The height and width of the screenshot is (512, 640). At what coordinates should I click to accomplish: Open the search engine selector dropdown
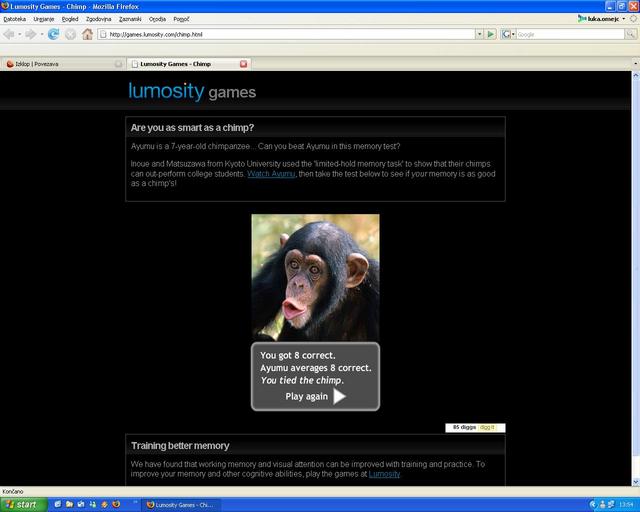click(513, 34)
